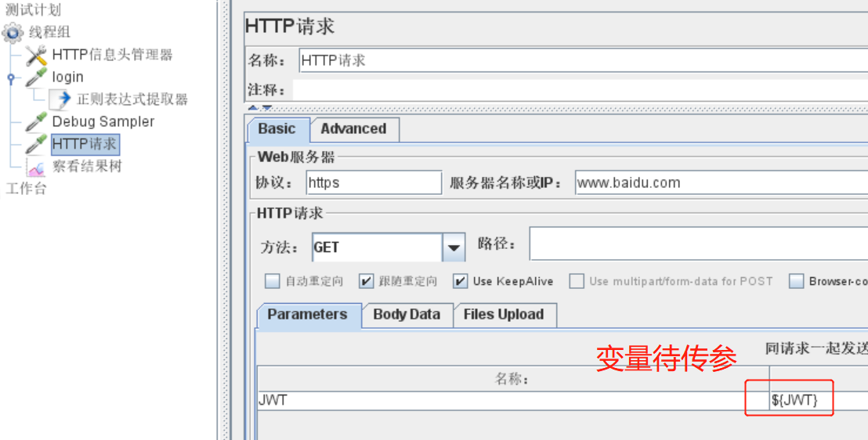
Task: Switch to the Advanced tab
Action: click(x=354, y=129)
